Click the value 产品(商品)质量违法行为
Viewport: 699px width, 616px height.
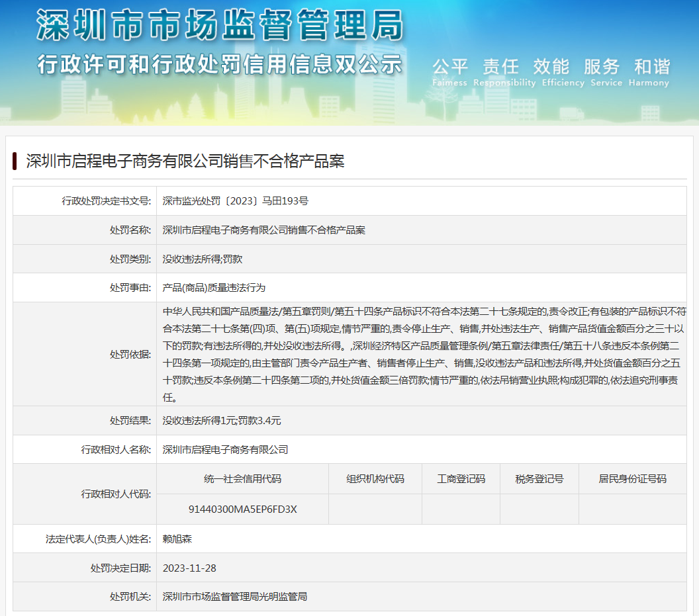click(x=214, y=288)
